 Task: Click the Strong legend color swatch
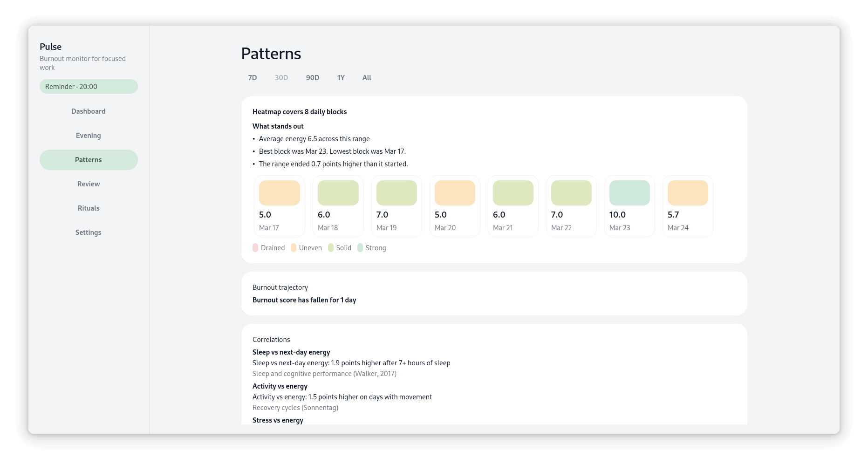pyautogui.click(x=360, y=248)
